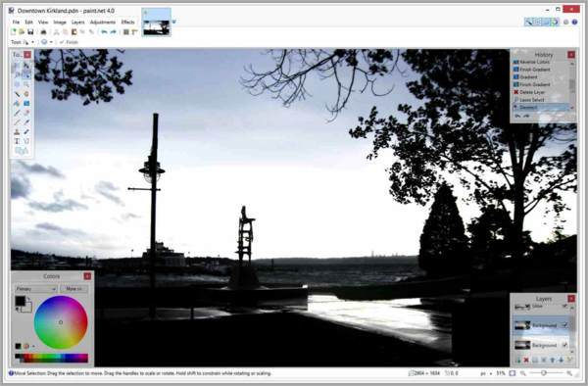Screen dimensions: 588x386
Task: Toggle visibility checkbox of Glow layer
Action: [564, 307]
